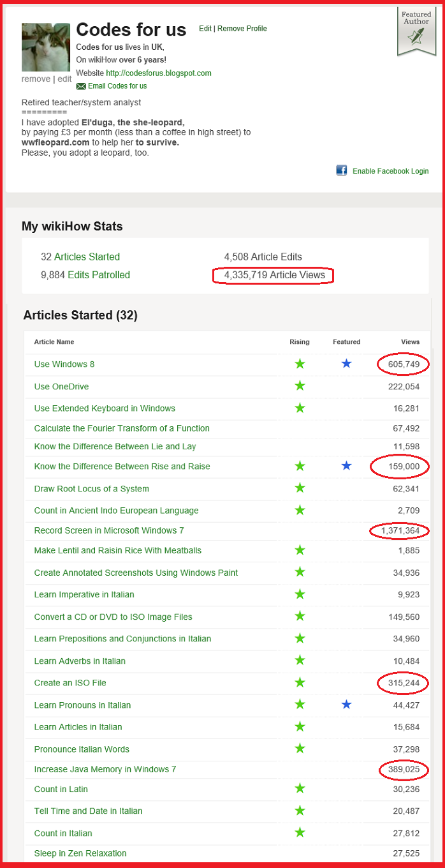This screenshot has height=868, width=445.
Task: Click the green star for Count in Italian
Action: [x=300, y=833]
